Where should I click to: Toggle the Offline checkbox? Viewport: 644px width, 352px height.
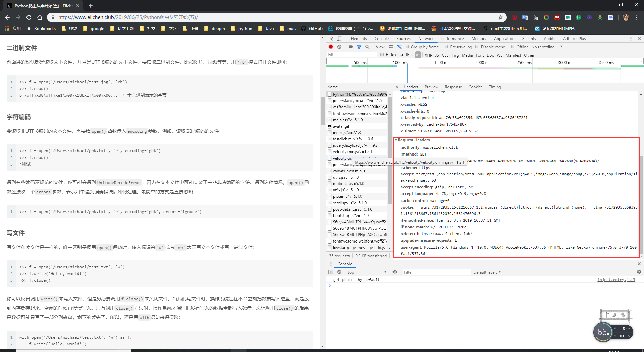click(x=513, y=47)
